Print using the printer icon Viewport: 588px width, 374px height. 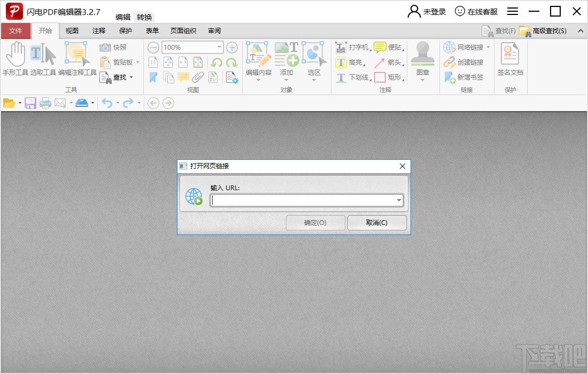pyautogui.click(x=45, y=103)
